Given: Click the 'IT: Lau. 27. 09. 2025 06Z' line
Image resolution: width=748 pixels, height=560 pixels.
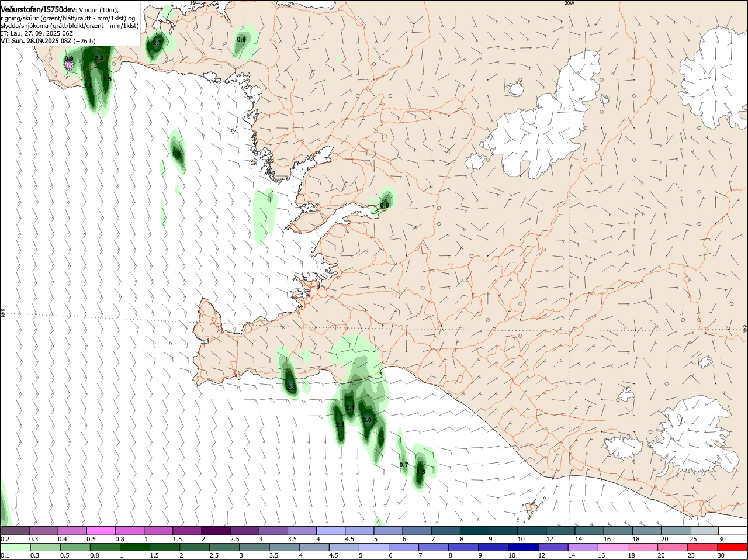Looking at the screenshot, I should [x=36, y=33].
